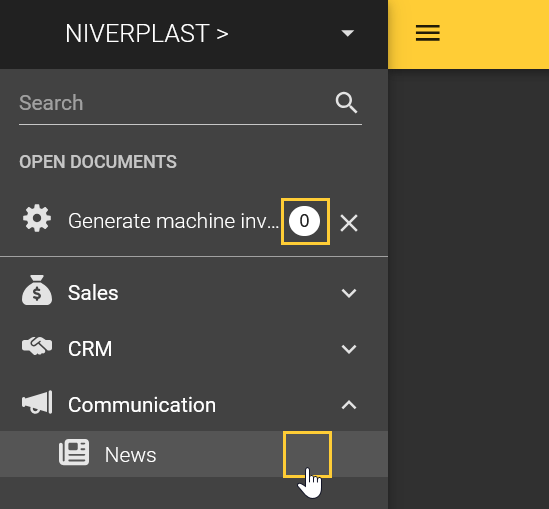
Task: Click the gear icon beside Generate machine
Action: pos(37,218)
